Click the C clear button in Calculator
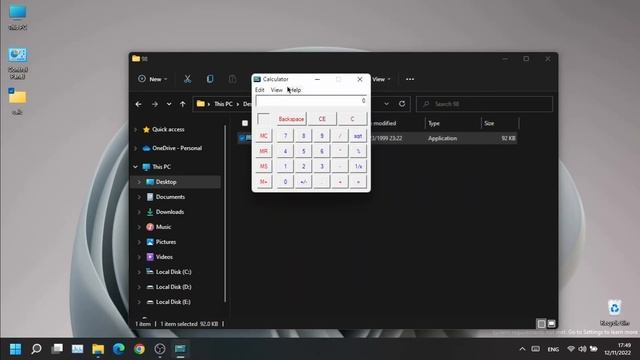 [x=352, y=119]
